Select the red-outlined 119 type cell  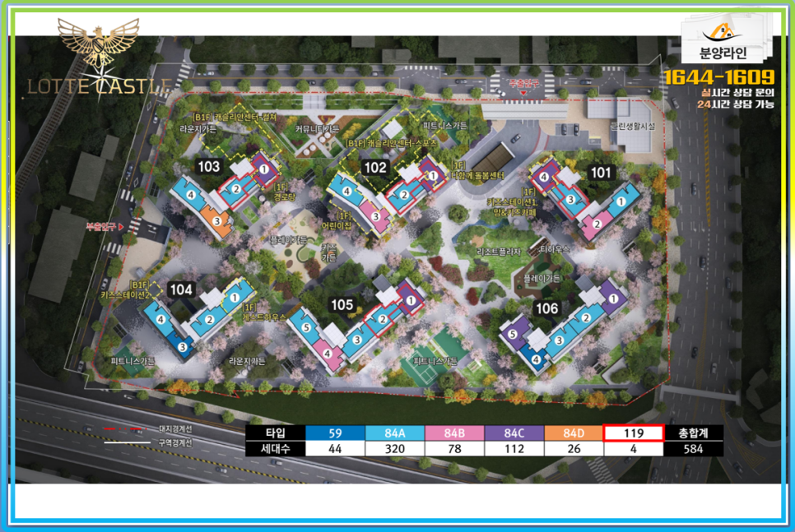[633, 433]
